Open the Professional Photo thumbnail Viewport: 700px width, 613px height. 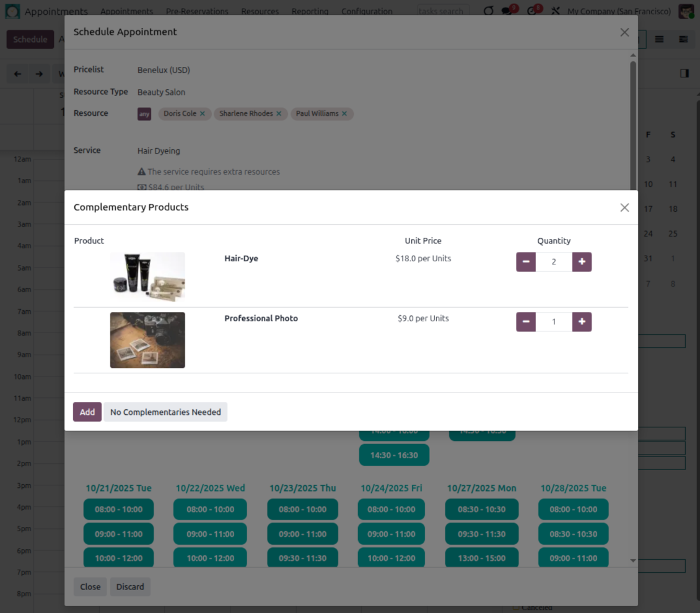pos(147,340)
